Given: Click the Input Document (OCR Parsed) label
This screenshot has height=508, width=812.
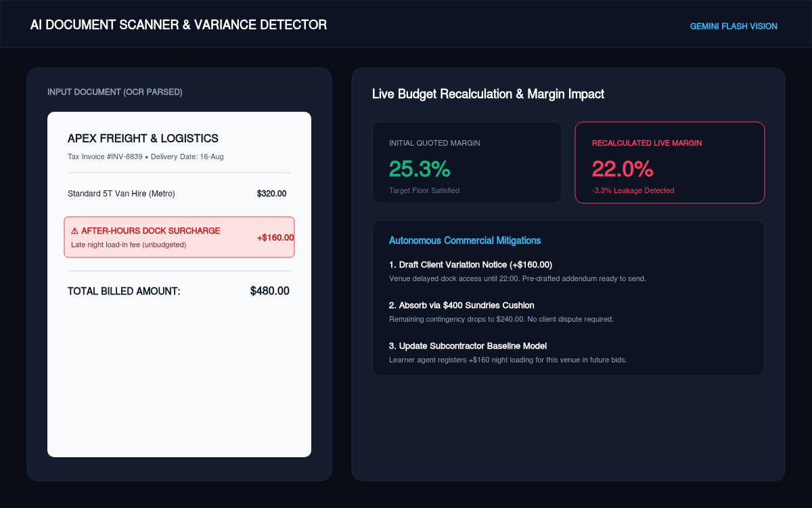Looking at the screenshot, I should coord(115,92).
